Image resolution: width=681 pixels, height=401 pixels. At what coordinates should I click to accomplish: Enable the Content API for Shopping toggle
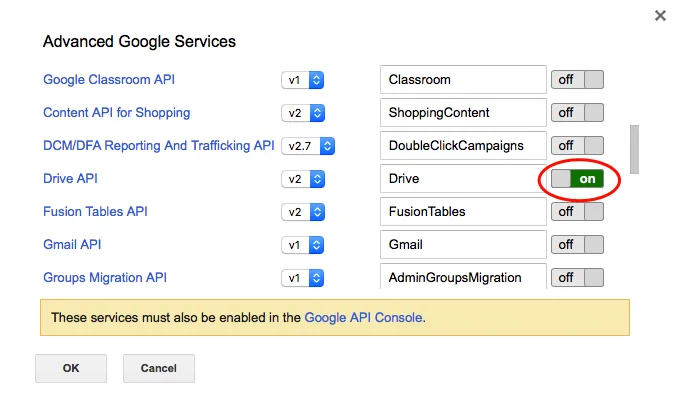point(579,113)
